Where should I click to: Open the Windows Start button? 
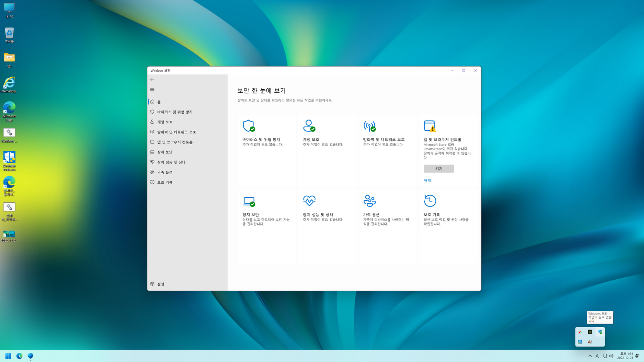pyautogui.click(x=8, y=356)
